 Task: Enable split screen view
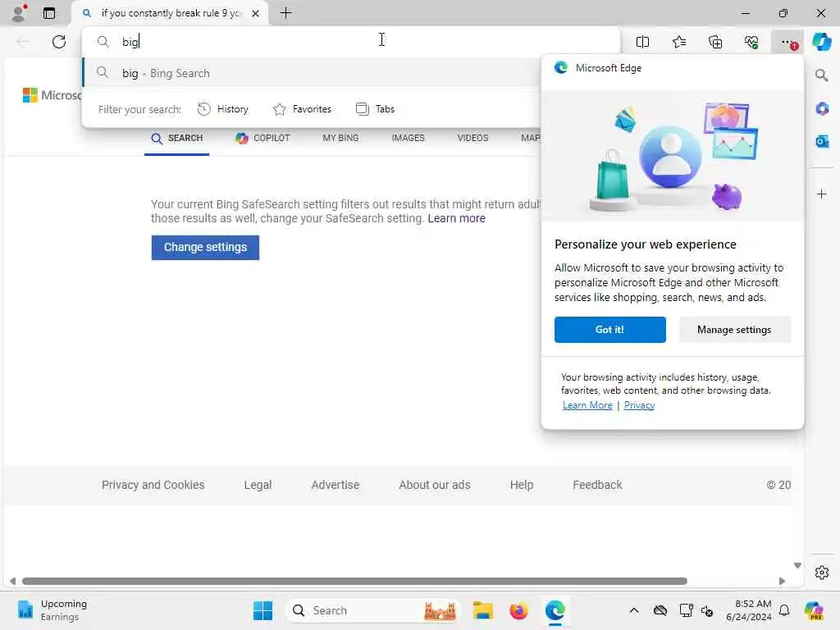click(642, 42)
